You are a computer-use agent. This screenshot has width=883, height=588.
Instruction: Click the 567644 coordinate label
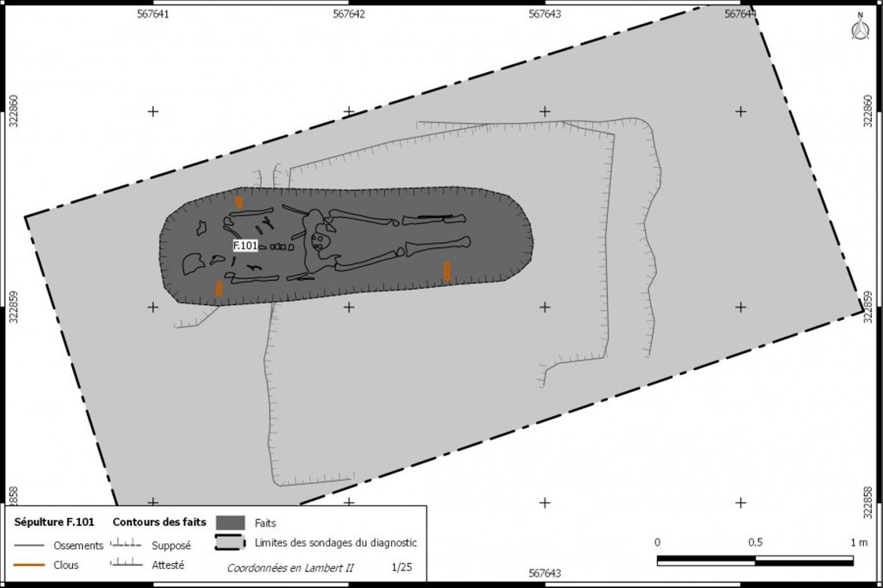[739, 14]
